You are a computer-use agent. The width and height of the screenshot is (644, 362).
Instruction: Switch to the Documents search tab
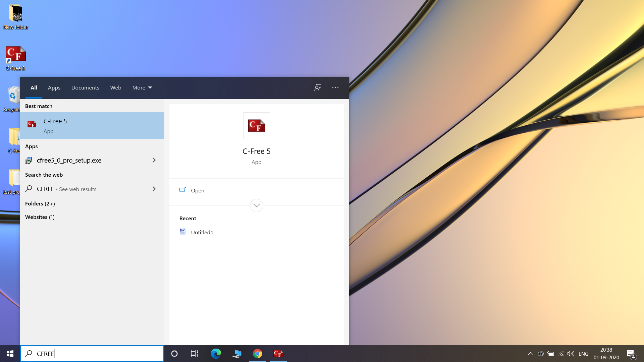[85, 87]
